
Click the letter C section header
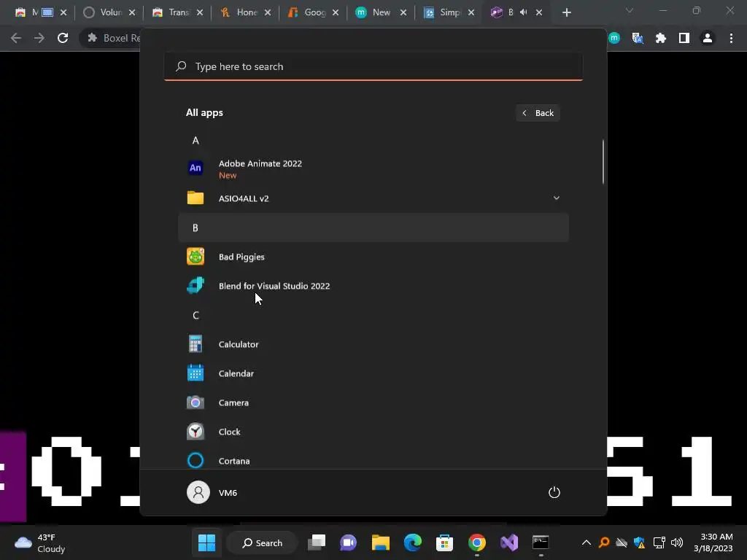point(373,315)
